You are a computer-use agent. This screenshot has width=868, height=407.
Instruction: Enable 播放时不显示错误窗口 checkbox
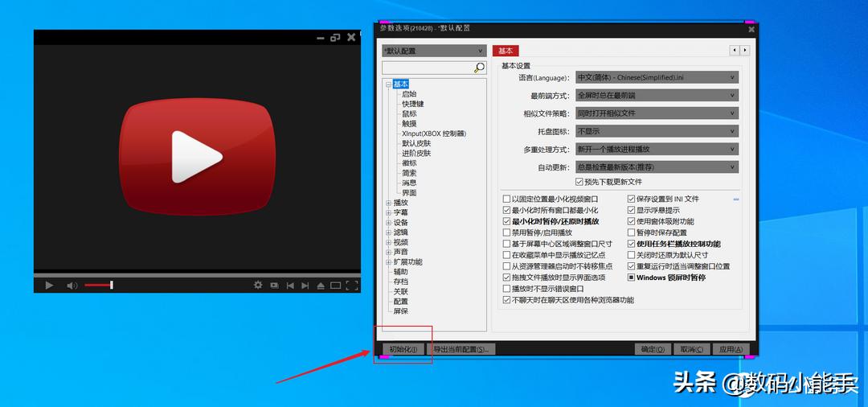pos(506,289)
